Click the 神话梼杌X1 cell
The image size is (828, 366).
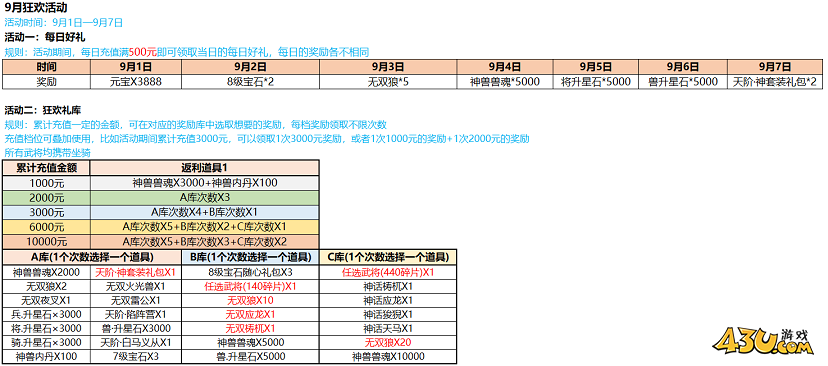tap(388, 287)
